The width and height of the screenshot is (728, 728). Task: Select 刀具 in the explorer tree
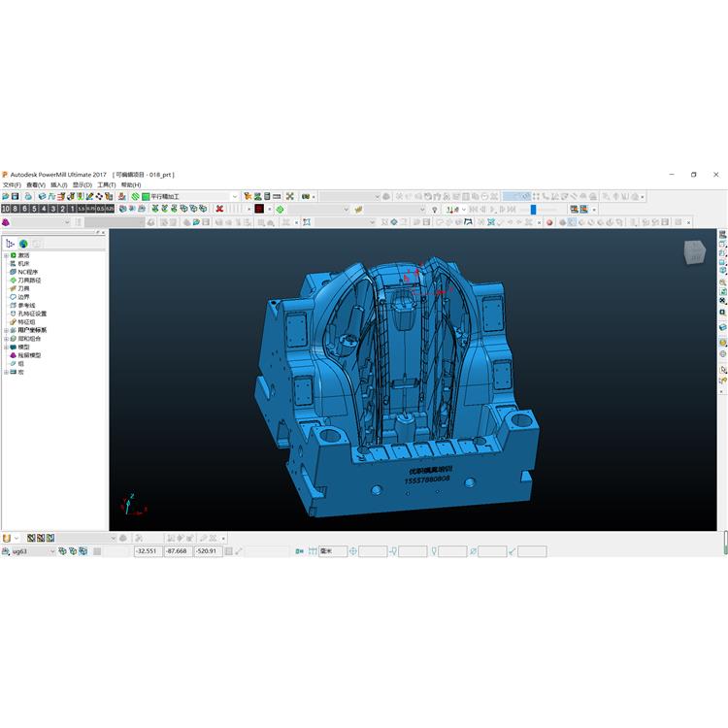(x=23, y=289)
